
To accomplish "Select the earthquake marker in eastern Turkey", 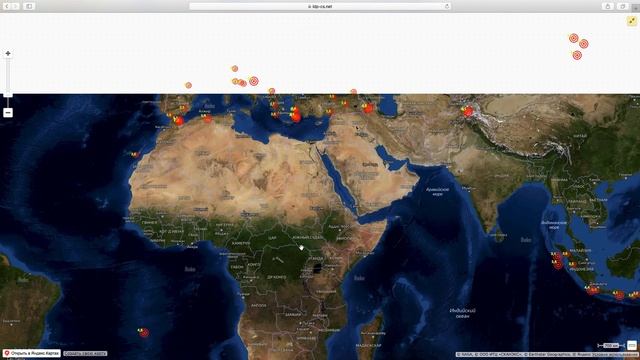I will click(x=368, y=108).
